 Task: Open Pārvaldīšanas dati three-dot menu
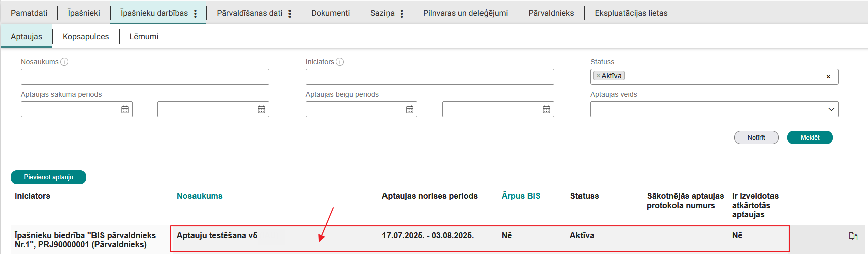click(x=290, y=14)
